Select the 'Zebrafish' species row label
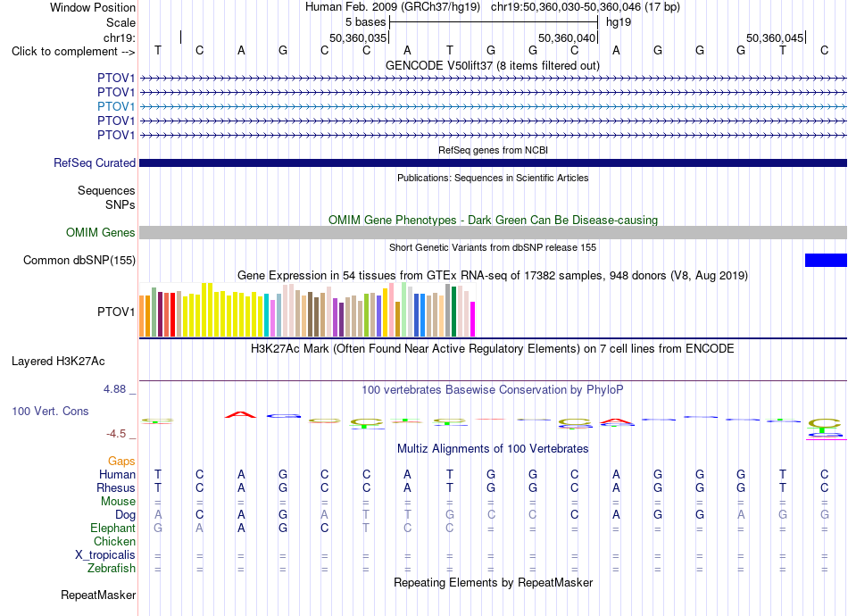Viewport: 848px width, 616px height. point(112,569)
